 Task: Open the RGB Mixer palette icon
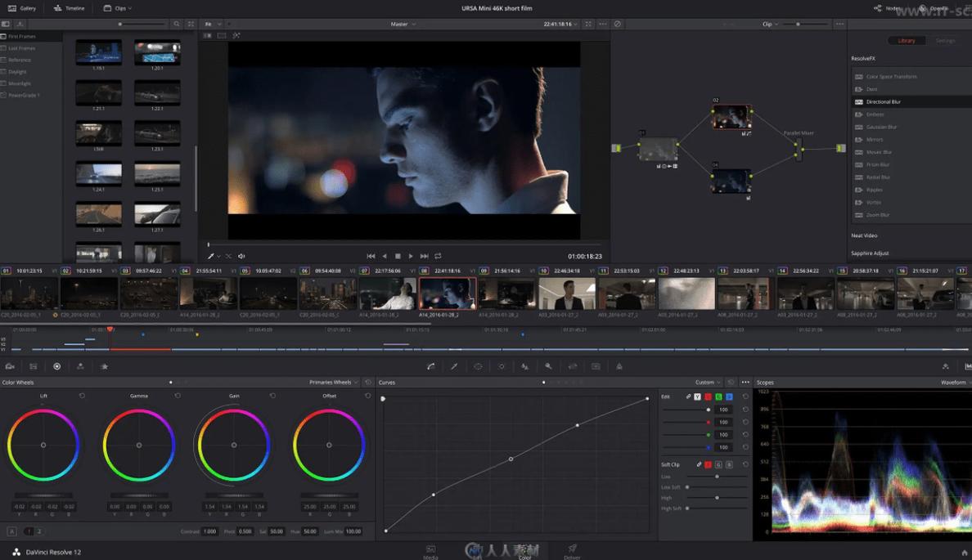click(x=80, y=367)
